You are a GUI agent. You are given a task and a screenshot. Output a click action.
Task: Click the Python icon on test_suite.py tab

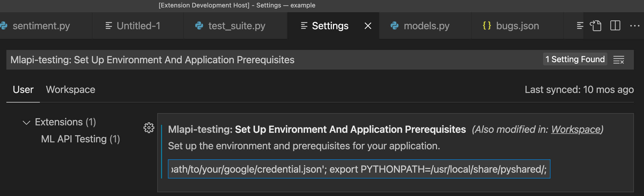pyautogui.click(x=199, y=26)
